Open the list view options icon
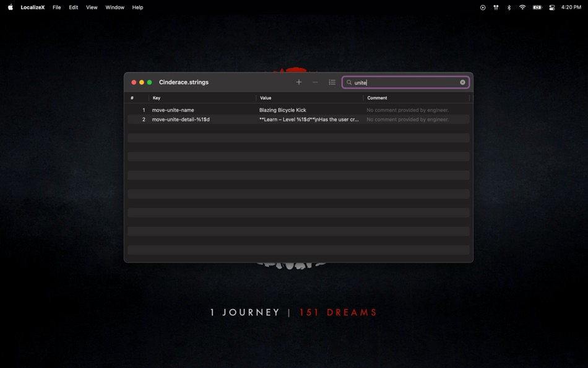This screenshot has width=588, height=368. click(x=332, y=82)
